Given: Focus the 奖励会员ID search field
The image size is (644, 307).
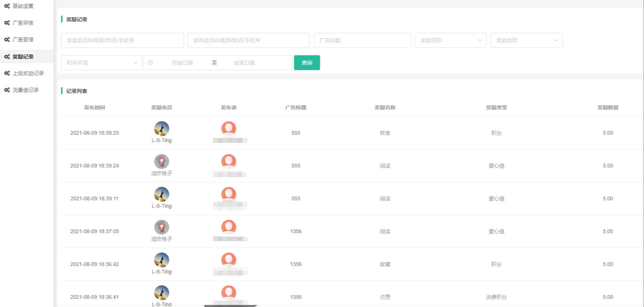Looking at the screenshot, I should point(122,41).
